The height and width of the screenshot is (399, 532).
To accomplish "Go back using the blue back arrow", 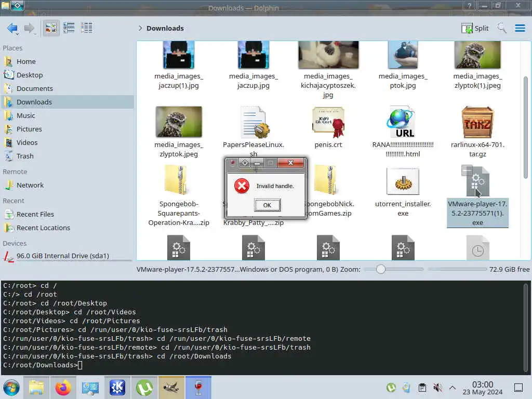I will (x=12, y=28).
